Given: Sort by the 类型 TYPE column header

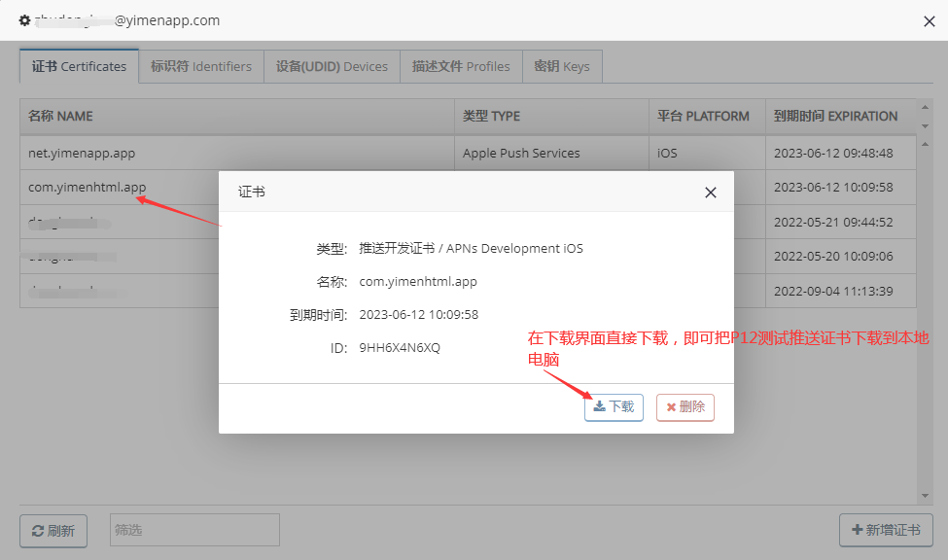Looking at the screenshot, I should [x=551, y=116].
